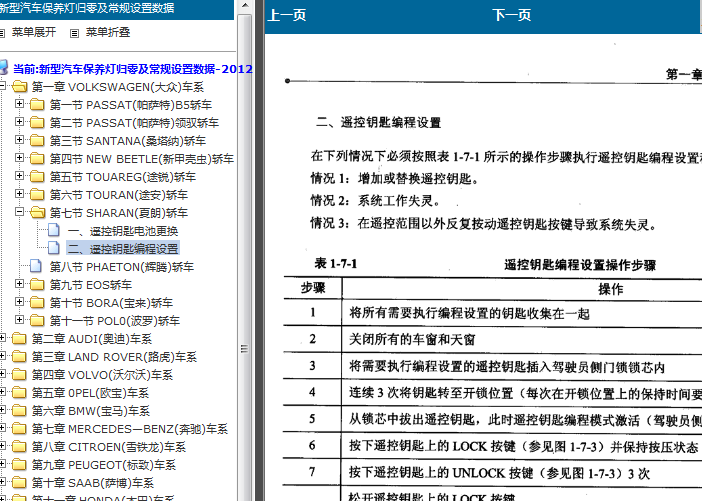This screenshot has height=501, width=702.
Task: Expand 第九节 EOS轿车 node
Action: point(19,283)
